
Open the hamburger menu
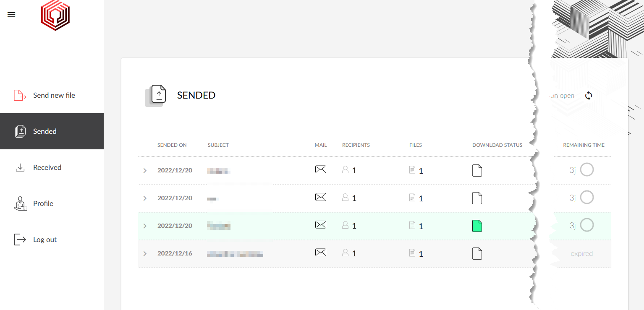coord(11,15)
